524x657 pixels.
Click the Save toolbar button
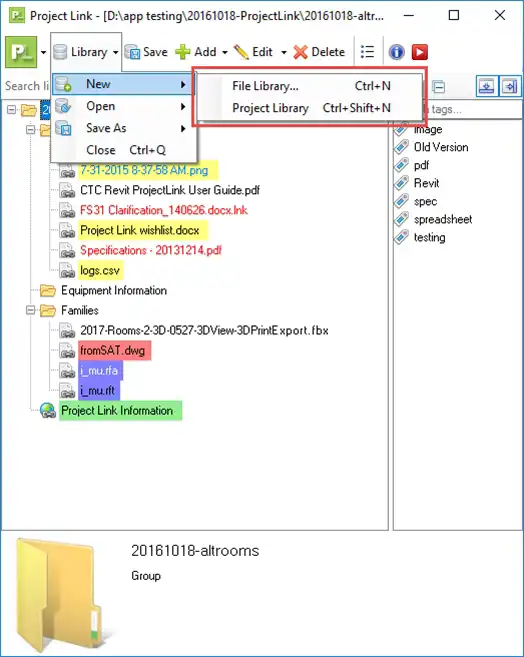tap(146, 52)
